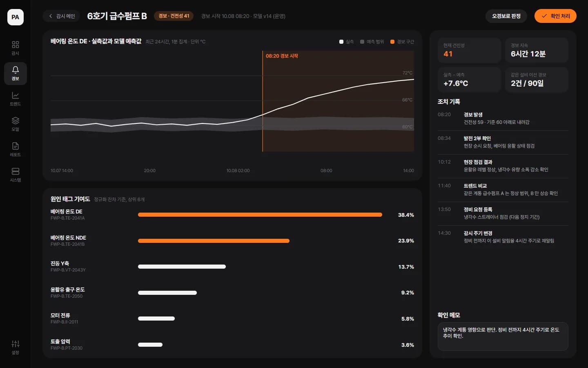Click the FWP-B.TE-2041A tag code
This screenshot has height=368, width=588.
point(67,218)
